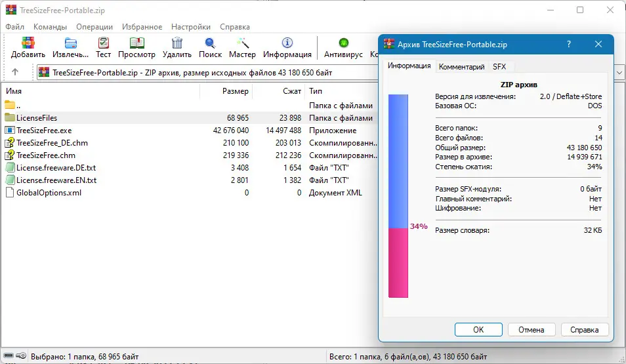
Task: Open address bar dropdown arrow
Action: [619, 73]
